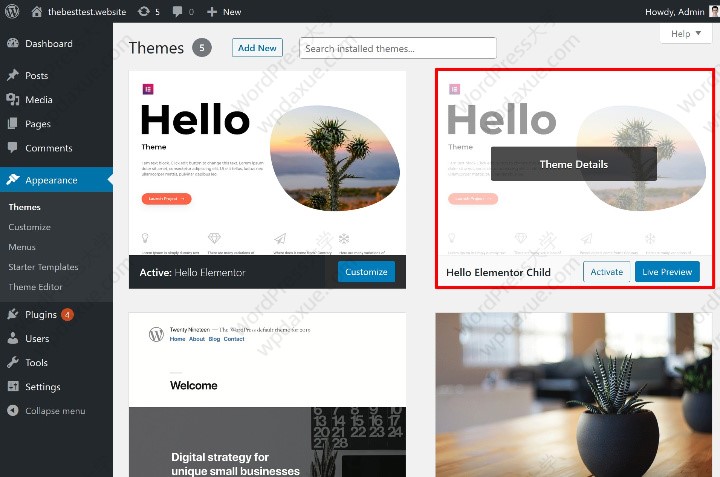Expand the Help dropdown tab

(x=686, y=34)
